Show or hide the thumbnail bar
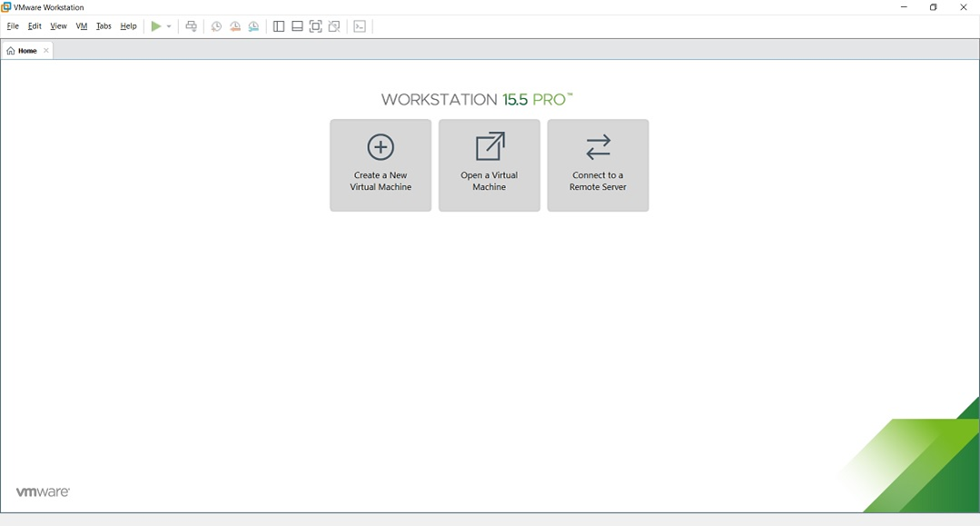The height and width of the screenshot is (526, 980). 296,25
